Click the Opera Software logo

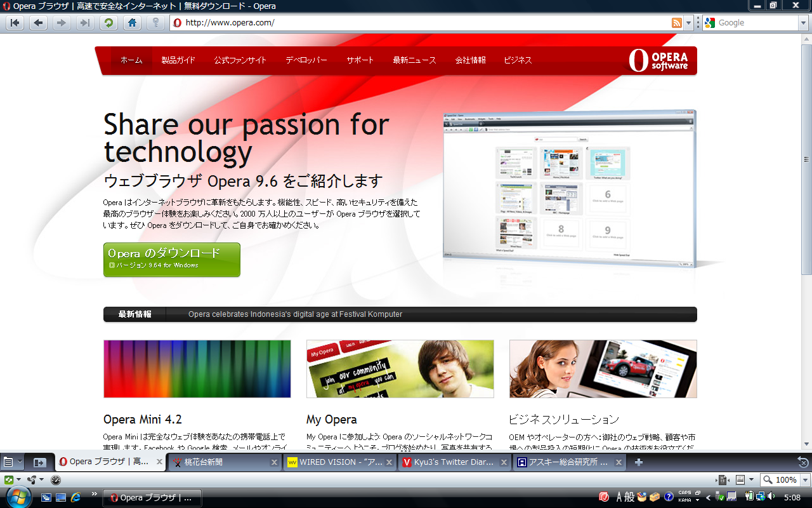[658, 60]
